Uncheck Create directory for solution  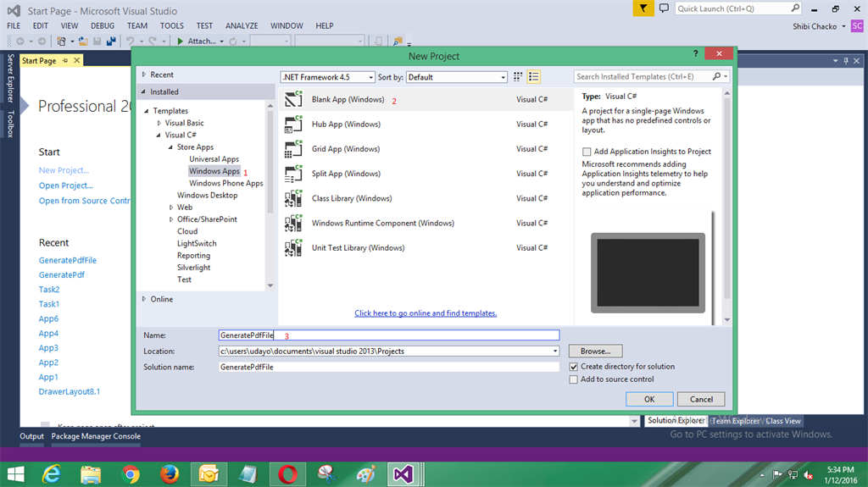[574, 367]
